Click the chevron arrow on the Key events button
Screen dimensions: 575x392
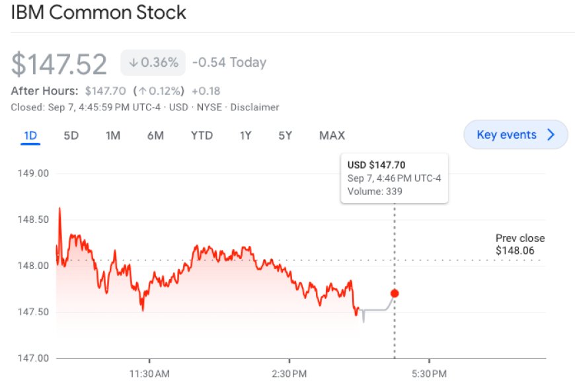pyautogui.click(x=552, y=134)
